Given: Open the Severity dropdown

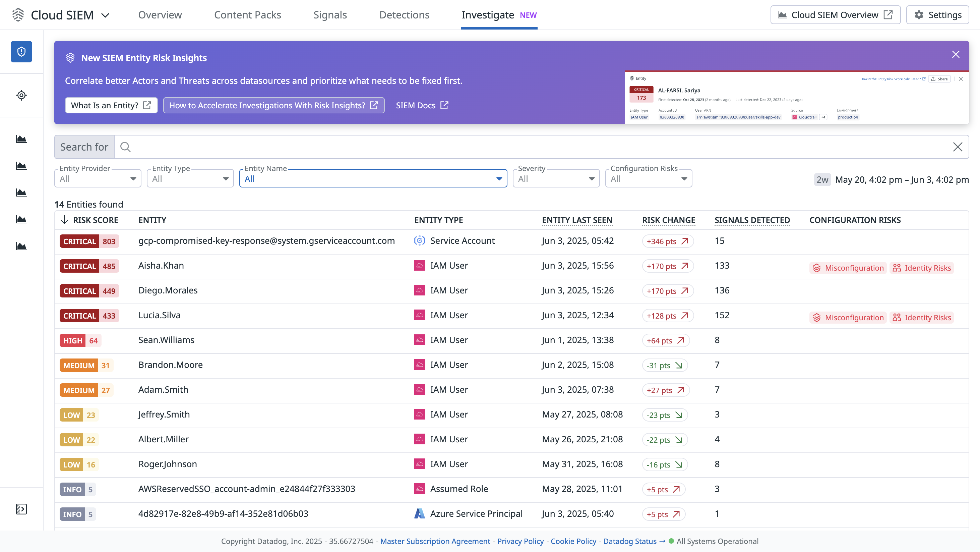Looking at the screenshot, I should [x=556, y=178].
